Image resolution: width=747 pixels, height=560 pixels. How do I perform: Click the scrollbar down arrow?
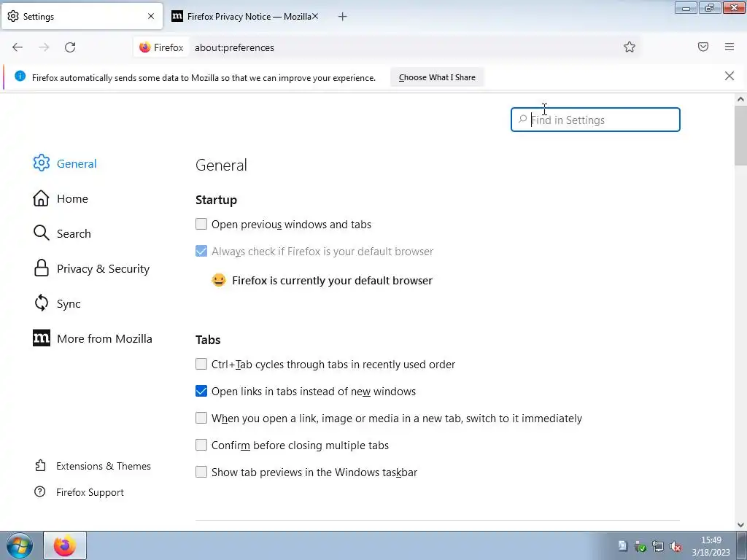(x=740, y=525)
